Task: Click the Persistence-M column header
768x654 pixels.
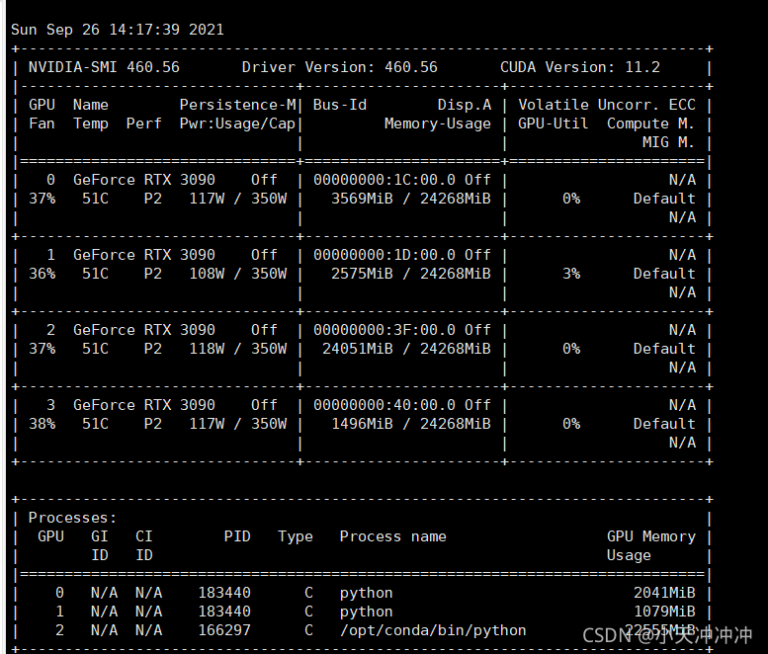Action: click(x=238, y=105)
